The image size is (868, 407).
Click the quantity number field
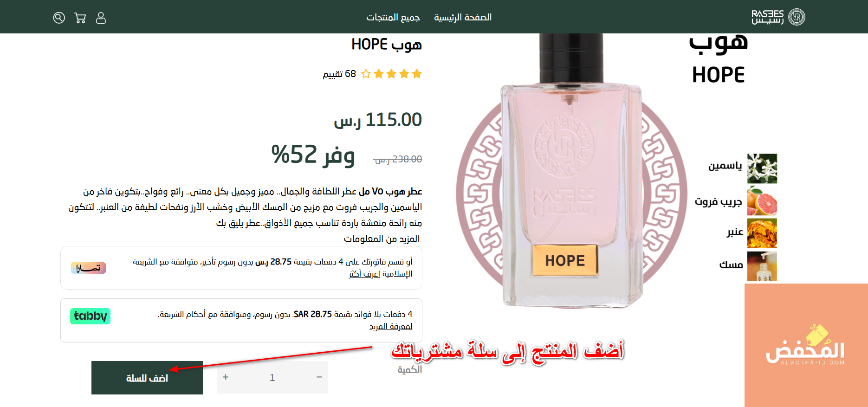[272, 378]
